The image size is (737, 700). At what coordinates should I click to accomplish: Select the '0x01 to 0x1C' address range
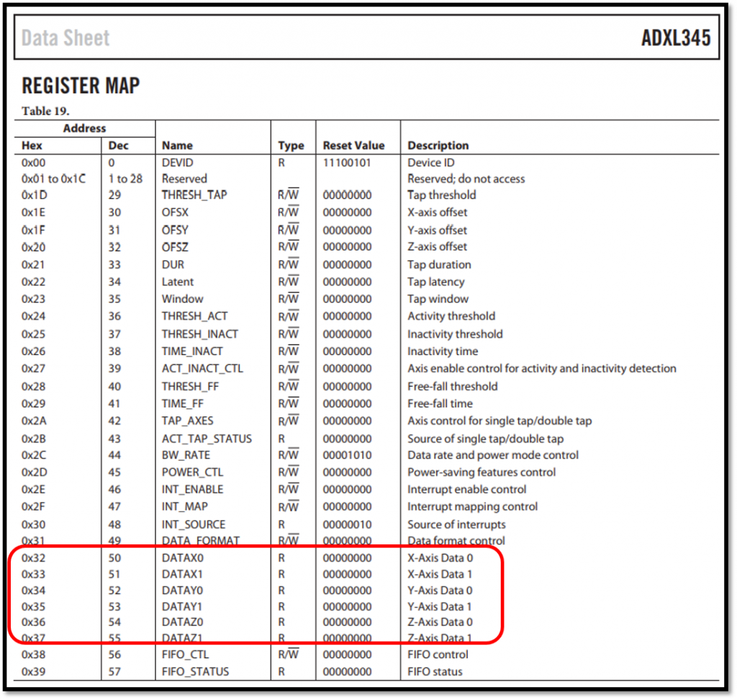pyautogui.click(x=53, y=179)
